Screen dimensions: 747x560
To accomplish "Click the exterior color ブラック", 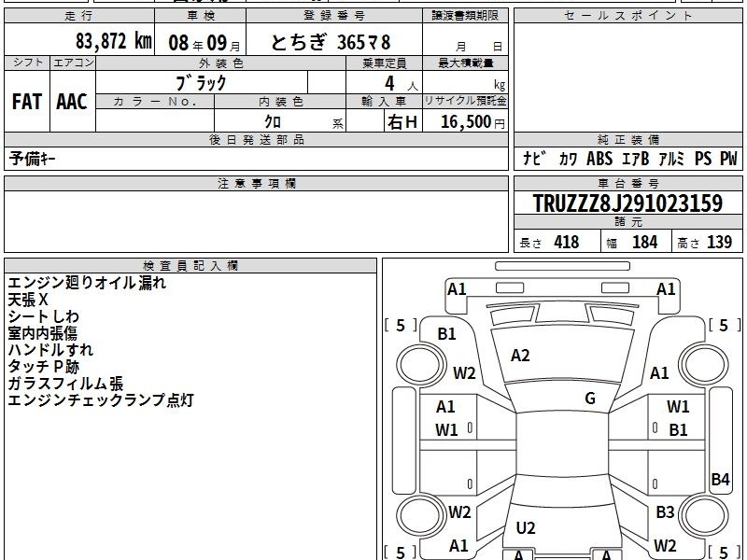I will click(201, 83).
